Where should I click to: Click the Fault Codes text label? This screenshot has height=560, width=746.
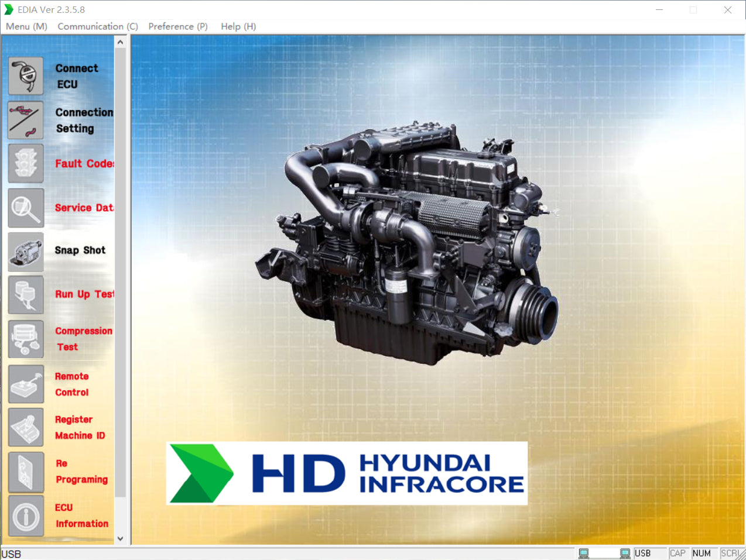point(84,164)
